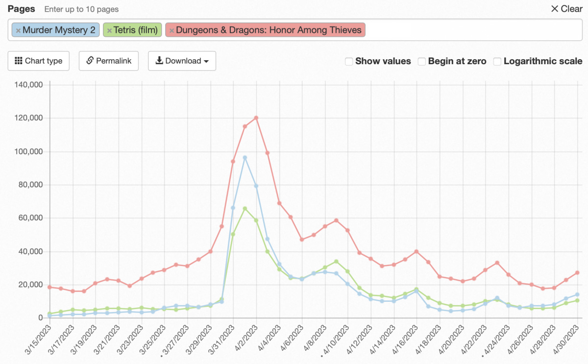Click the Pages heading label
Screen dimensions: 588x364
click(22, 9)
